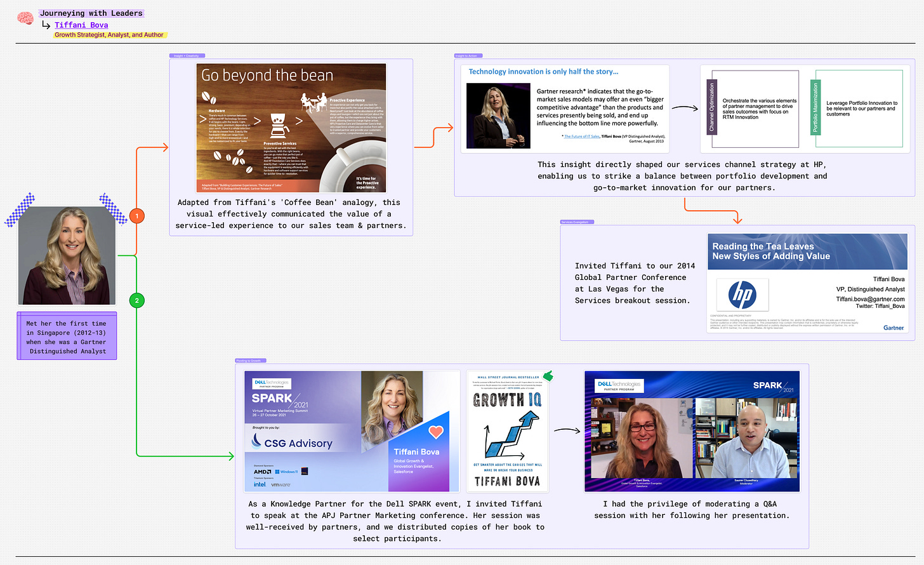Click the moderator's video tile in the Q&A screenshot
924x565 pixels.
746,439
